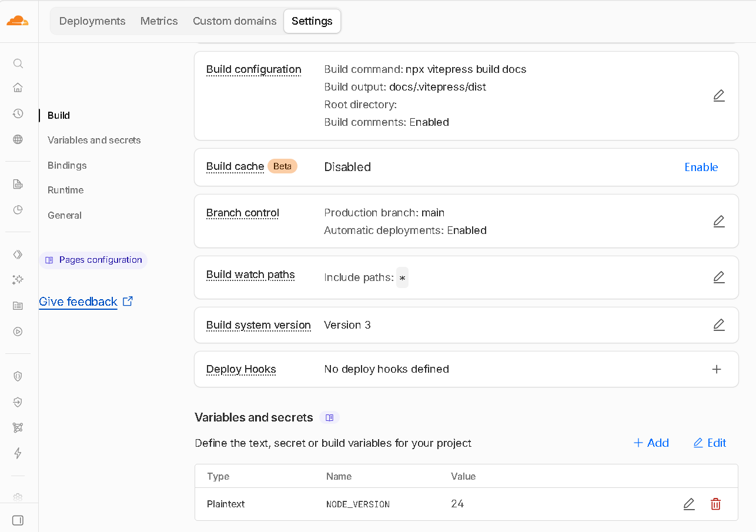The image size is (756, 532).
Task: Open search from the sidebar magnifier icon
Action: (x=18, y=63)
